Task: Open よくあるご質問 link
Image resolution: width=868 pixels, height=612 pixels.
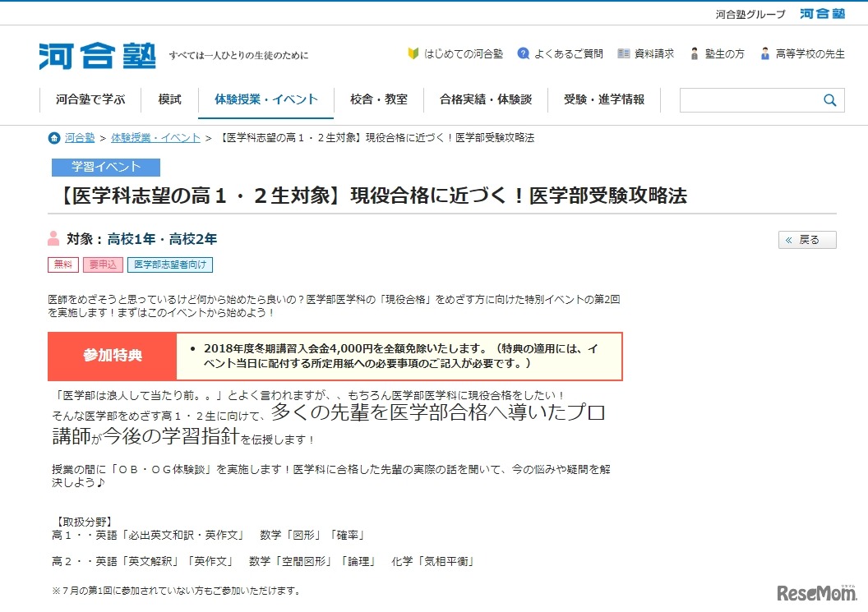Action: point(569,53)
